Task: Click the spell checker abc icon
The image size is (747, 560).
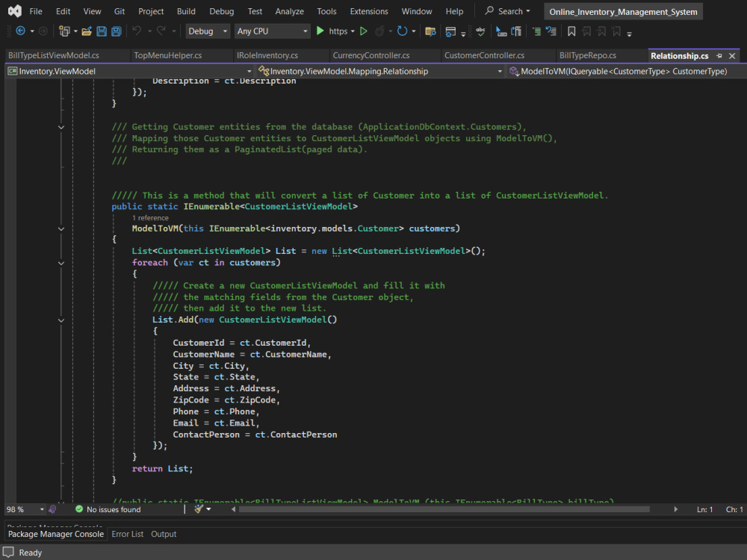Action: [x=480, y=31]
